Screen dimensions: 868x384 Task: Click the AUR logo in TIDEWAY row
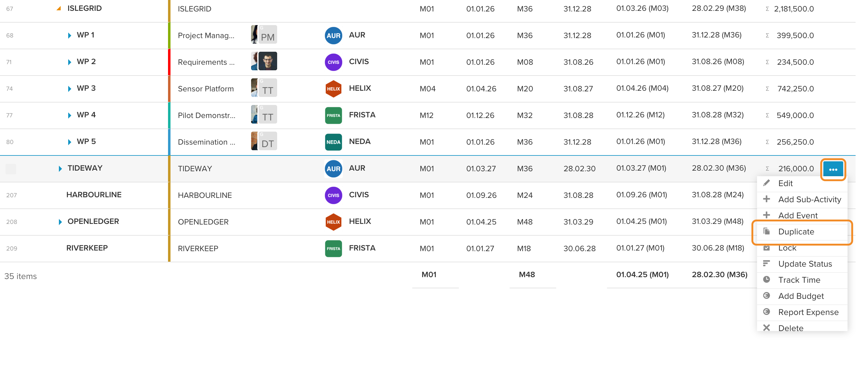(x=333, y=168)
